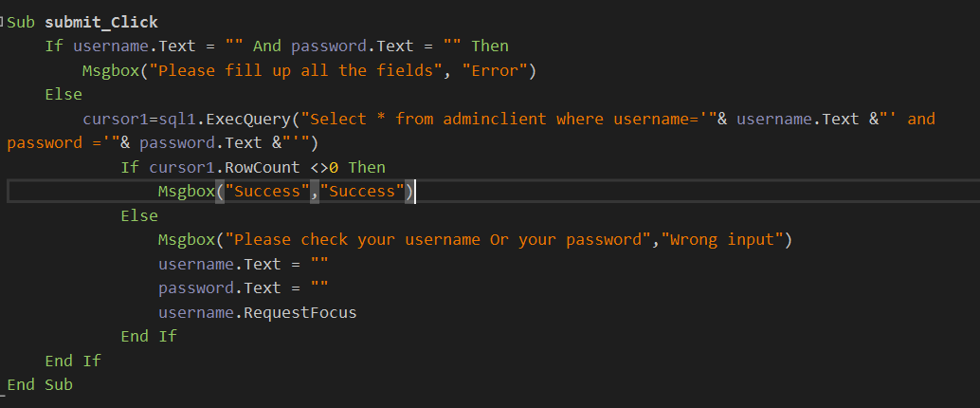Image resolution: width=980 pixels, height=408 pixels.
Task: Click the End If just above End Sub
Action: pyautogui.click(x=73, y=361)
